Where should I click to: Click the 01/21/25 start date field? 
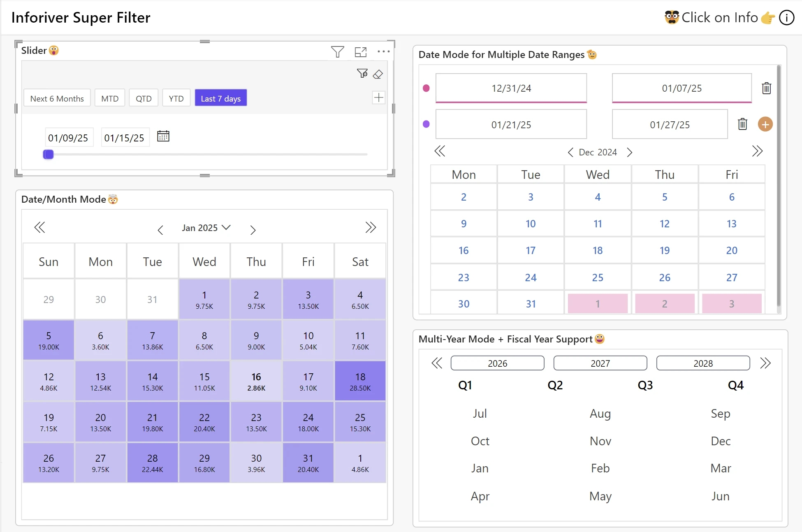coord(511,124)
